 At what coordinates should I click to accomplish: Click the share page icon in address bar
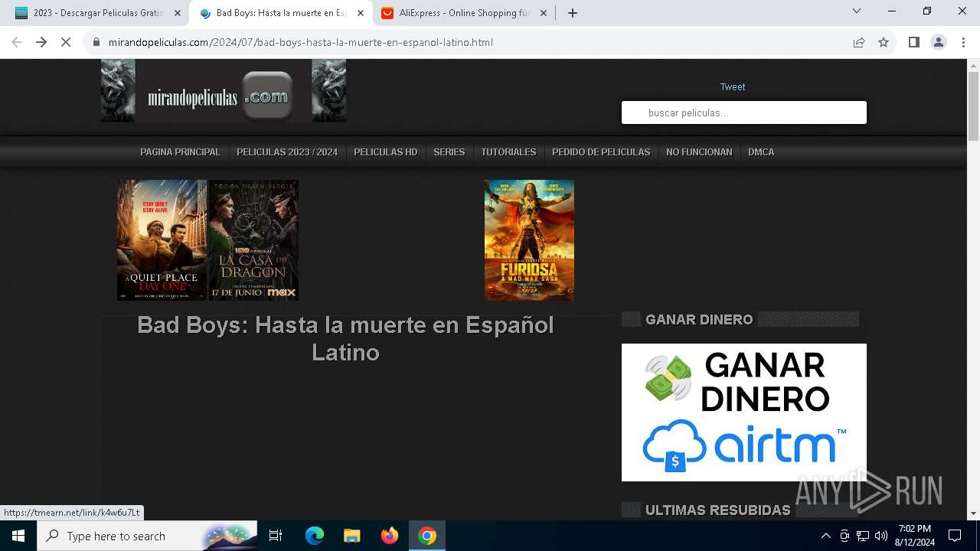coord(859,42)
